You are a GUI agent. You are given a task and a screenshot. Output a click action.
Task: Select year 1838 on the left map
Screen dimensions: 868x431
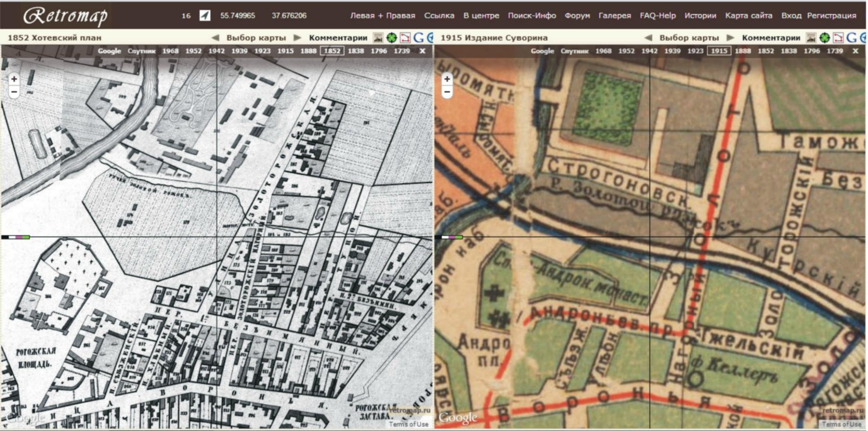pos(356,51)
